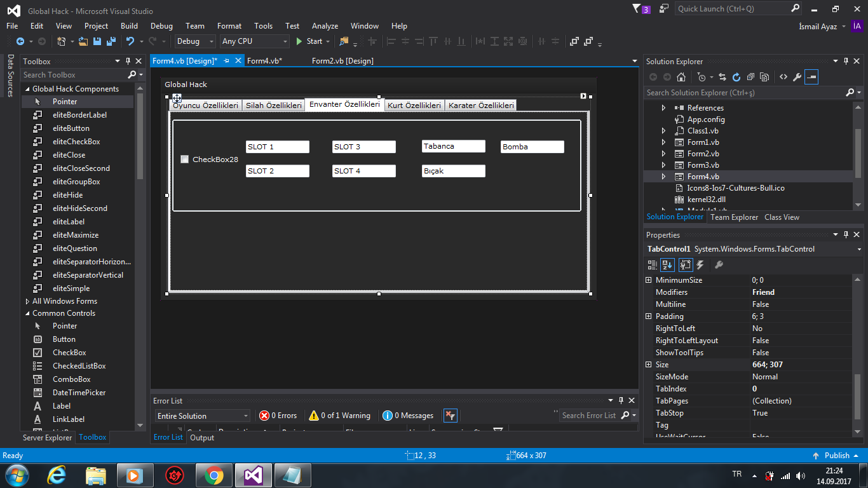
Task: Click the Windows Start button
Action: tap(17, 475)
